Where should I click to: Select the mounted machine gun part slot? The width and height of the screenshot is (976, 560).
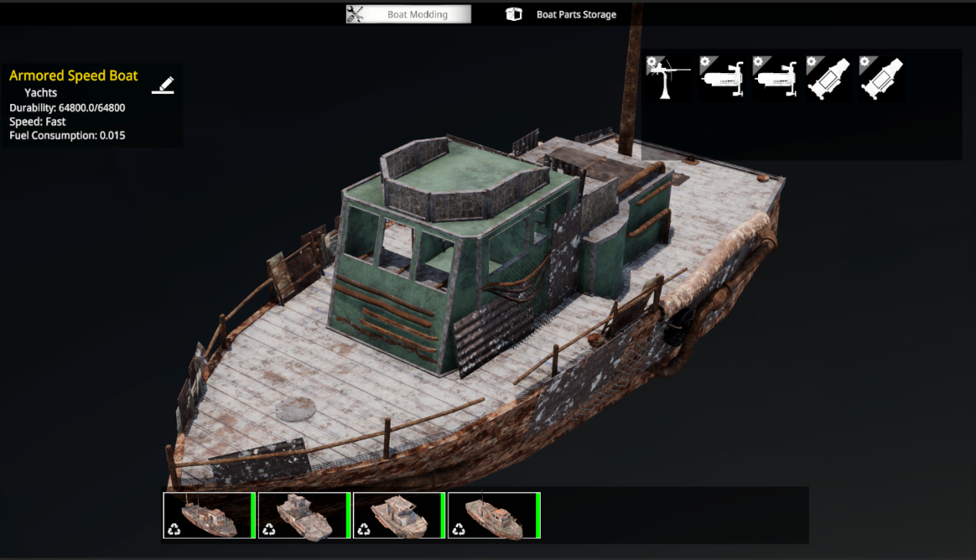[x=669, y=78]
